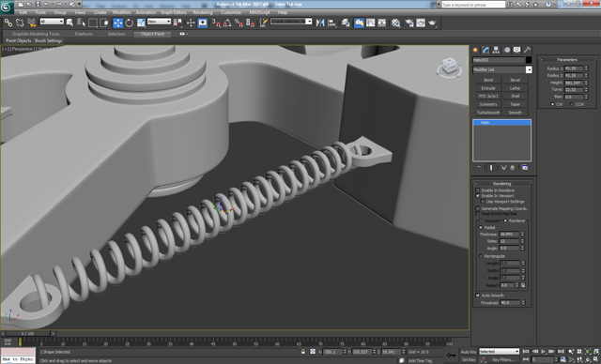The height and width of the screenshot is (364, 601).
Task: Open the Display command panel tab
Action: point(517,50)
